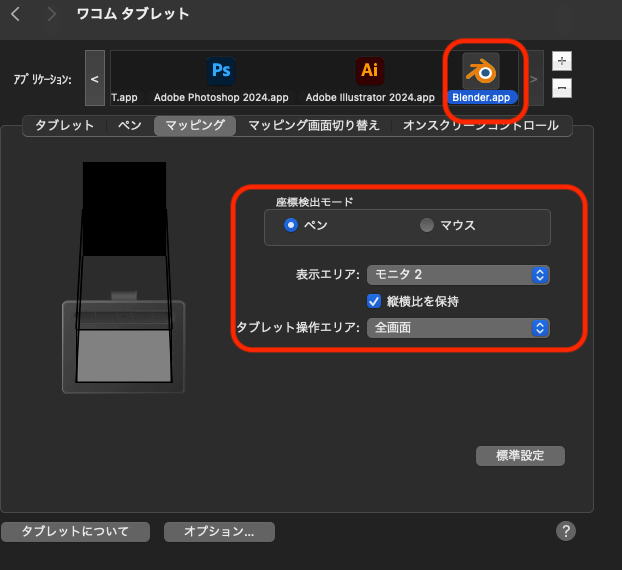The height and width of the screenshot is (570, 622).
Task: Open the タブレット tab
Action: click(x=65, y=125)
